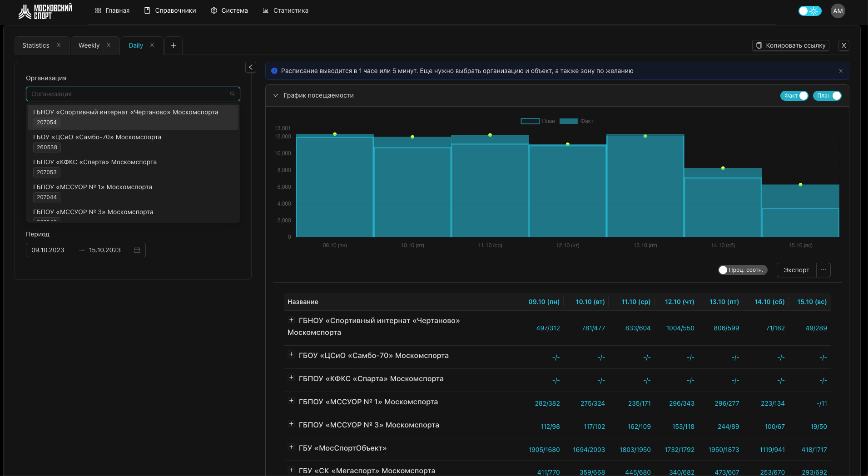Click Копировать ссылку button
Image resolution: width=868 pixels, height=476 pixels.
[790, 45]
